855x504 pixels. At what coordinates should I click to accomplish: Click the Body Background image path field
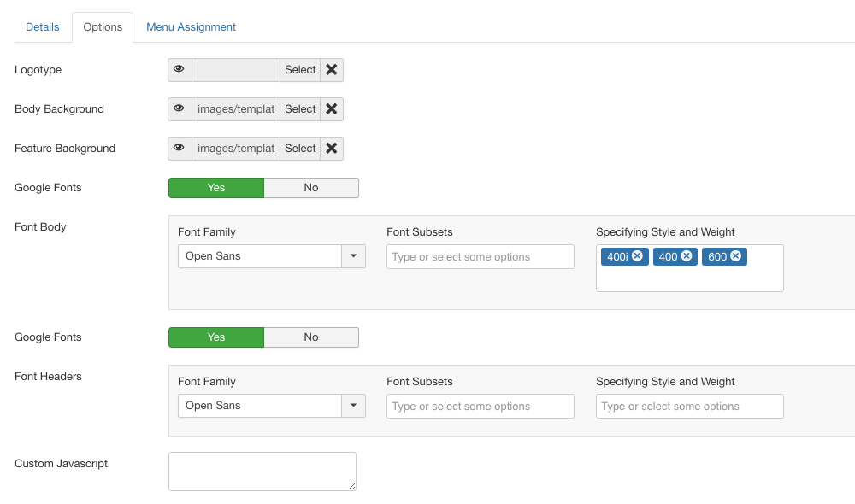(236, 109)
